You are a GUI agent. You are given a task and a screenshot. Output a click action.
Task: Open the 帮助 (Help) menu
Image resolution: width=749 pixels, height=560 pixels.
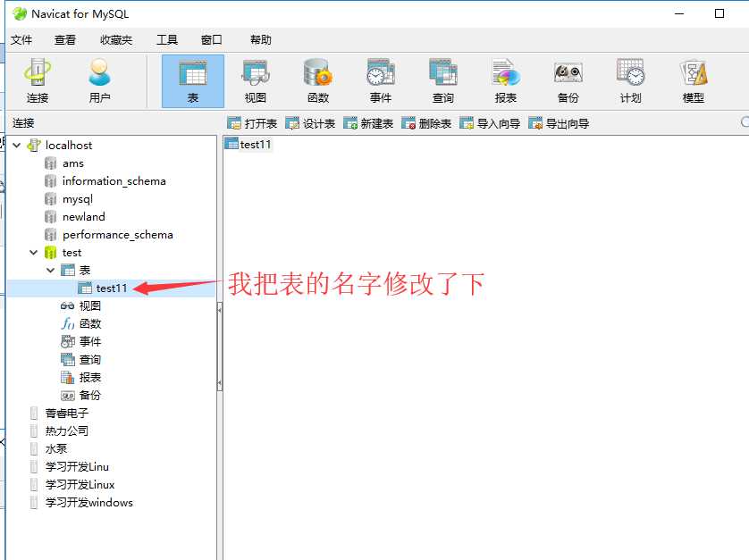tap(261, 40)
